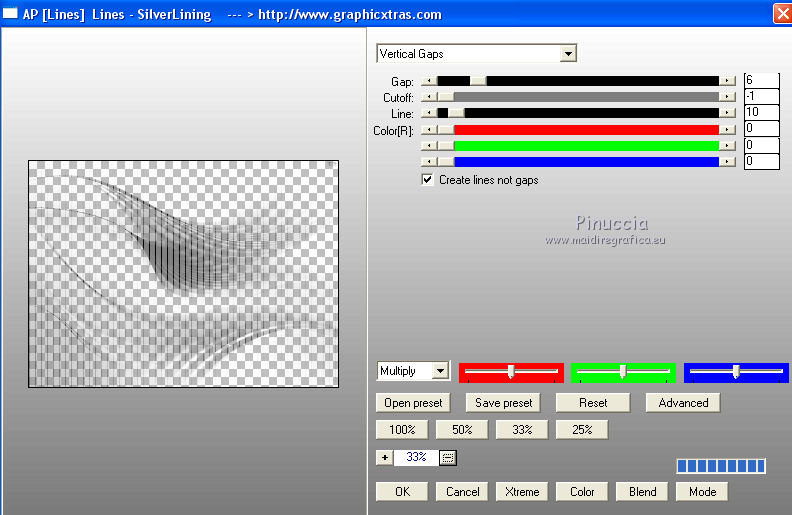Click the blue color slider right arrow
The image size is (792, 515).
click(x=727, y=162)
